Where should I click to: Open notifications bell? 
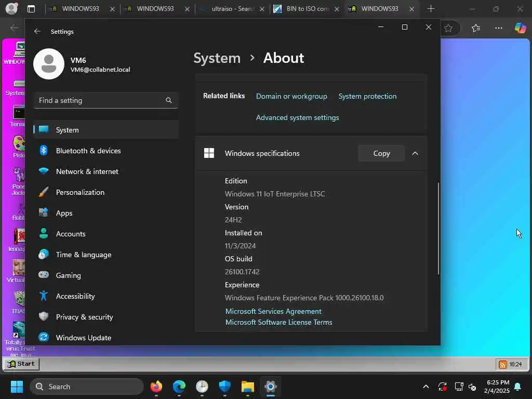tap(518, 387)
